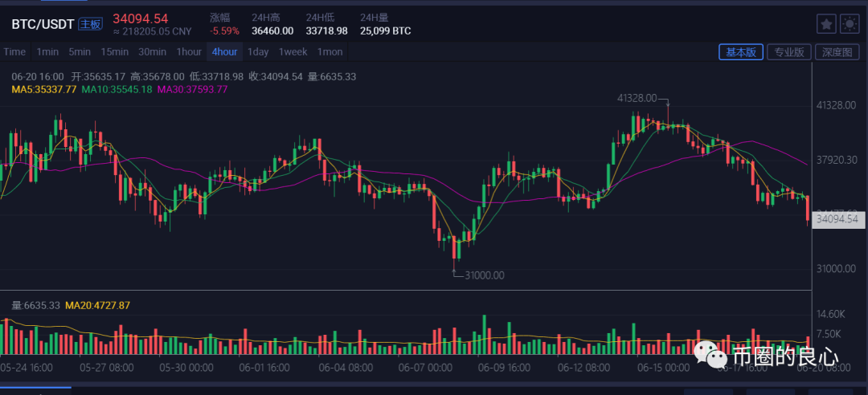Viewport: 868px width, 395px height.
Task: Switch to 基本版 chart mode
Action: pos(741,52)
